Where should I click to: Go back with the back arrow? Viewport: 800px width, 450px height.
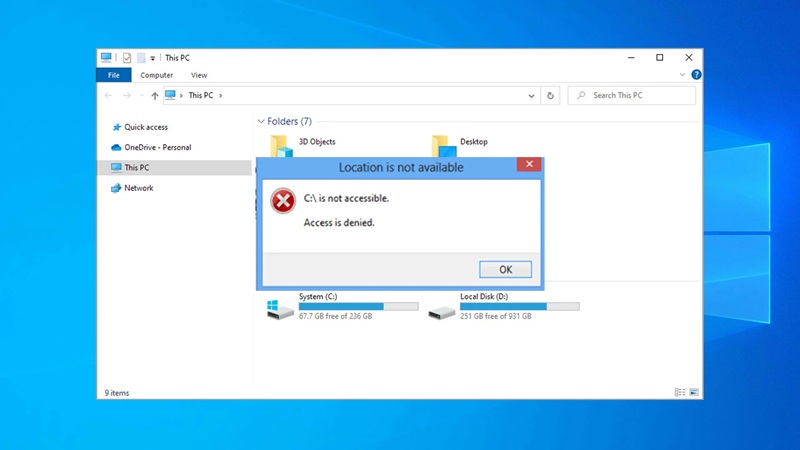(x=108, y=95)
